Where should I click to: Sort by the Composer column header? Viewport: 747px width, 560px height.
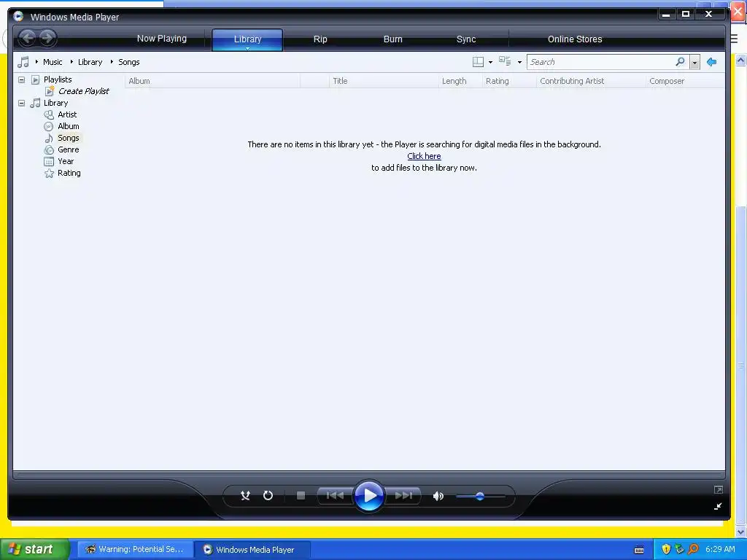pos(685,81)
